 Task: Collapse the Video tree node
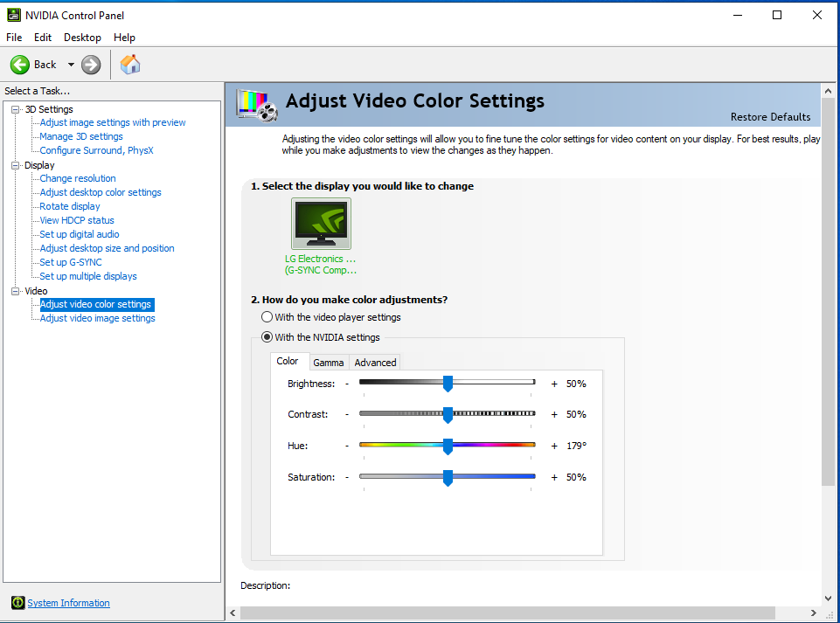[15, 291]
